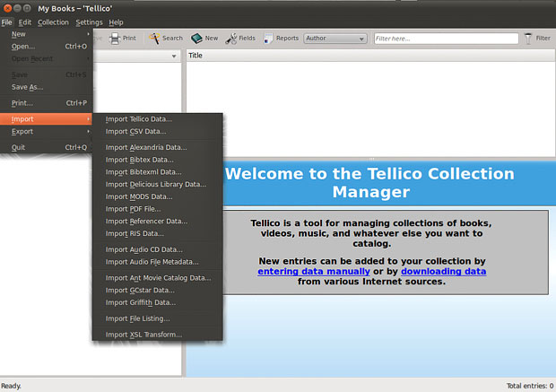Viewport: 556px width, 392px height.
Task: Expand the Export submenu
Action: point(46,132)
